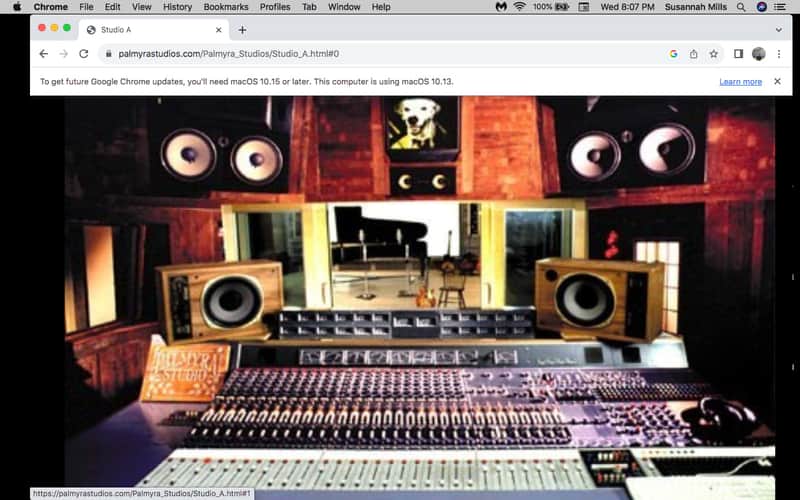This screenshot has width=800, height=500.
Task: Click the Malwarebytes menu bar icon
Action: (x=501, y=7)
